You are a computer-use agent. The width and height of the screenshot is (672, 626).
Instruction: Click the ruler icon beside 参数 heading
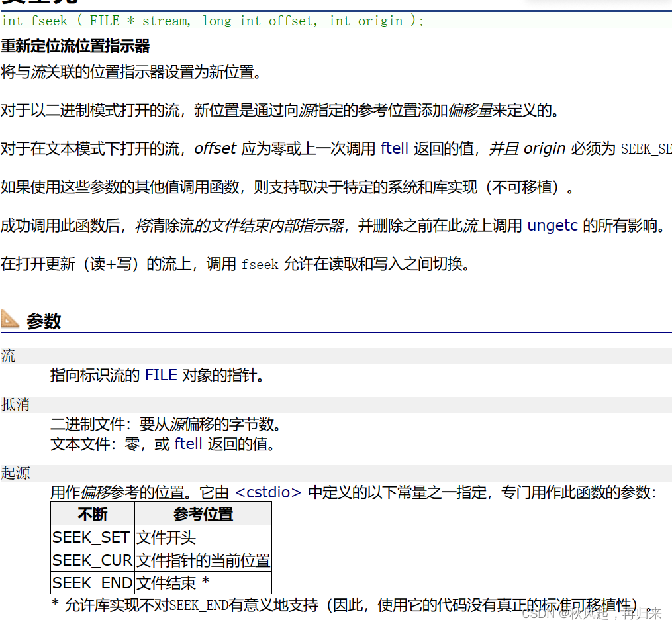[x=10, y=319]
